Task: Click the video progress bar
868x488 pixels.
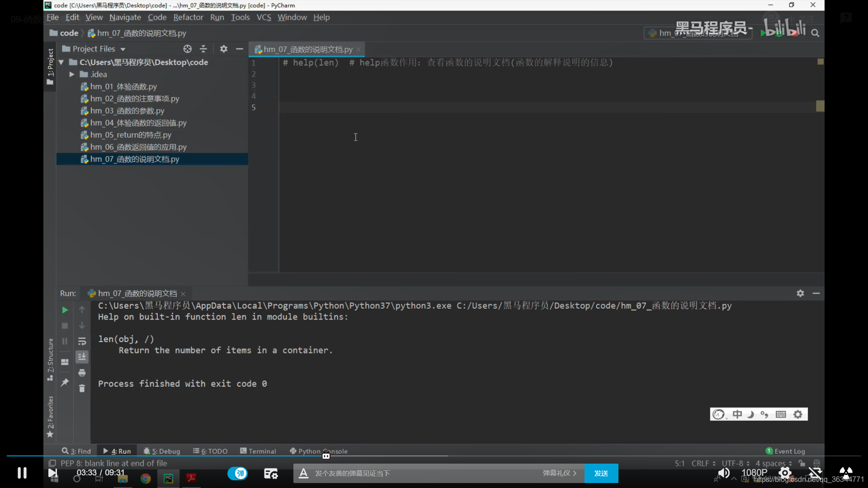Action: [434, 456]
